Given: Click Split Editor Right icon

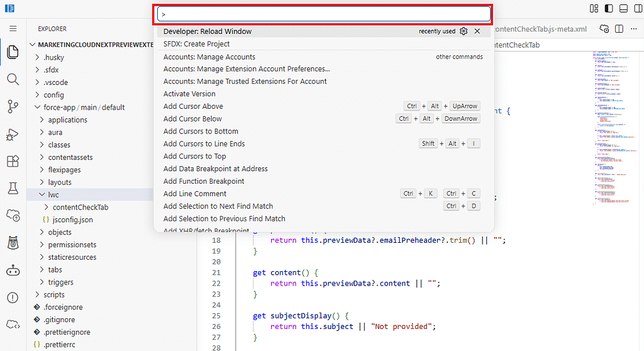Looking at the screenshot, I should [619, 29].
